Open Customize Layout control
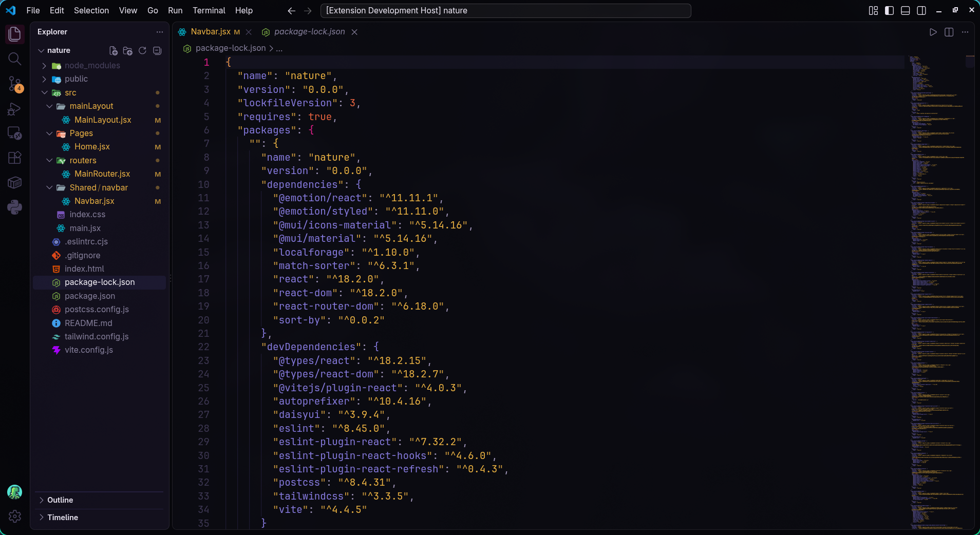 pyautogui.click(x=873, y=11)
